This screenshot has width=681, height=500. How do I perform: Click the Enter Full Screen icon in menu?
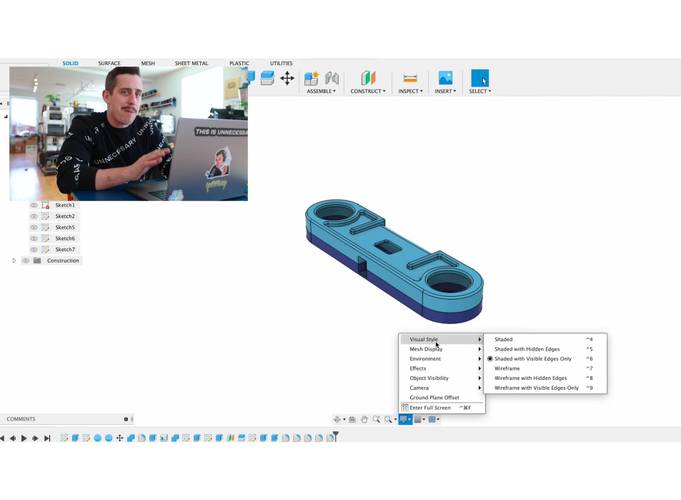pyautogui.click(x=405, y=407)
